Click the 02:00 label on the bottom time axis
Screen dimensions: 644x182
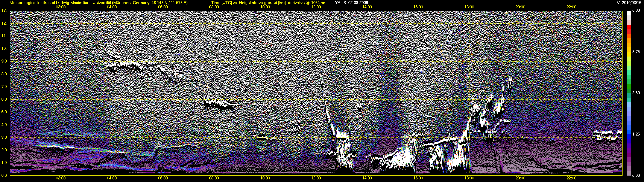61,178
